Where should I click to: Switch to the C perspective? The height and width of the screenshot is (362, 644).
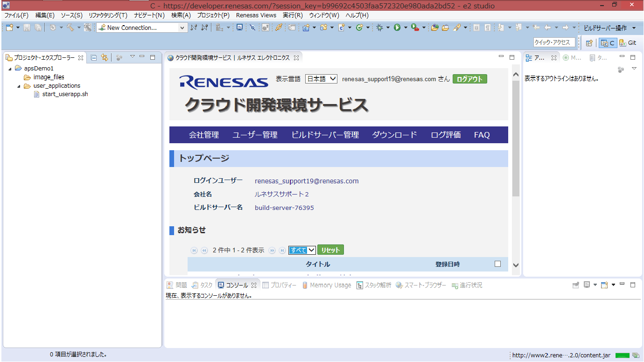[x=608, y=43]
